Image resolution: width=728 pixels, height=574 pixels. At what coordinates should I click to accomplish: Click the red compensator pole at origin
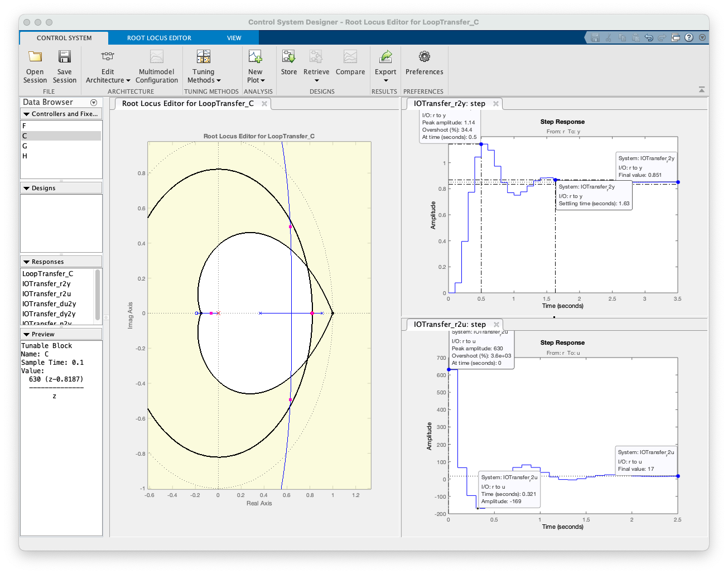click(x=218, y=313)
